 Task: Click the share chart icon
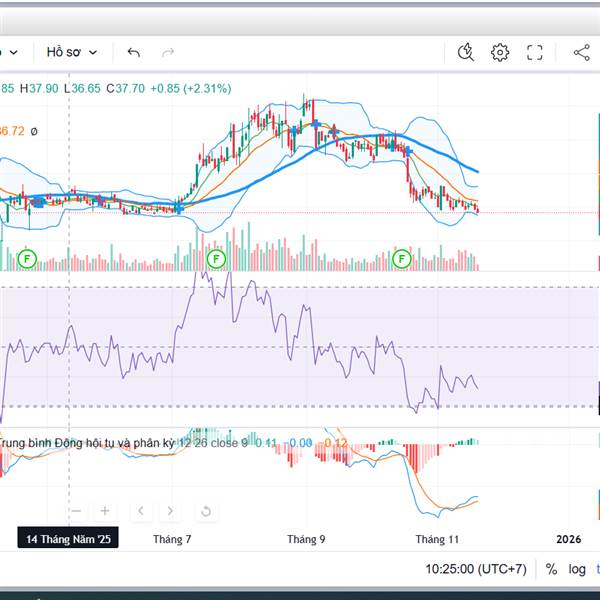581,52
